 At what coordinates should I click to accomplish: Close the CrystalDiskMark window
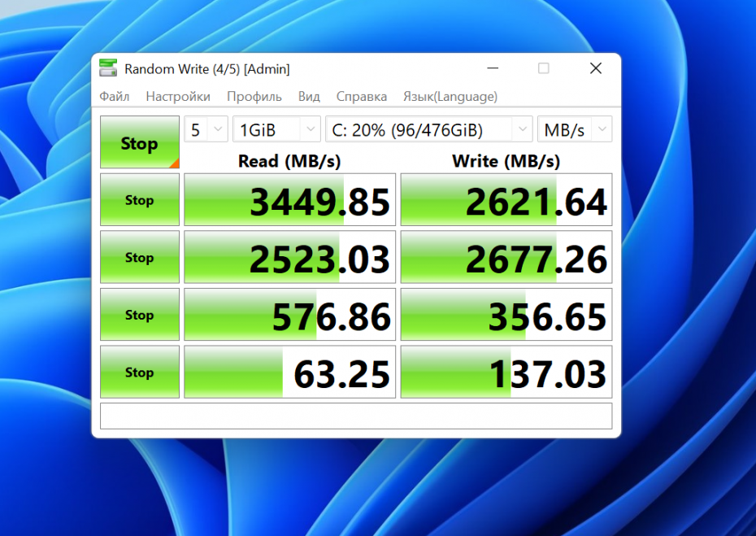pyautogui.click(x=596, y=68)
